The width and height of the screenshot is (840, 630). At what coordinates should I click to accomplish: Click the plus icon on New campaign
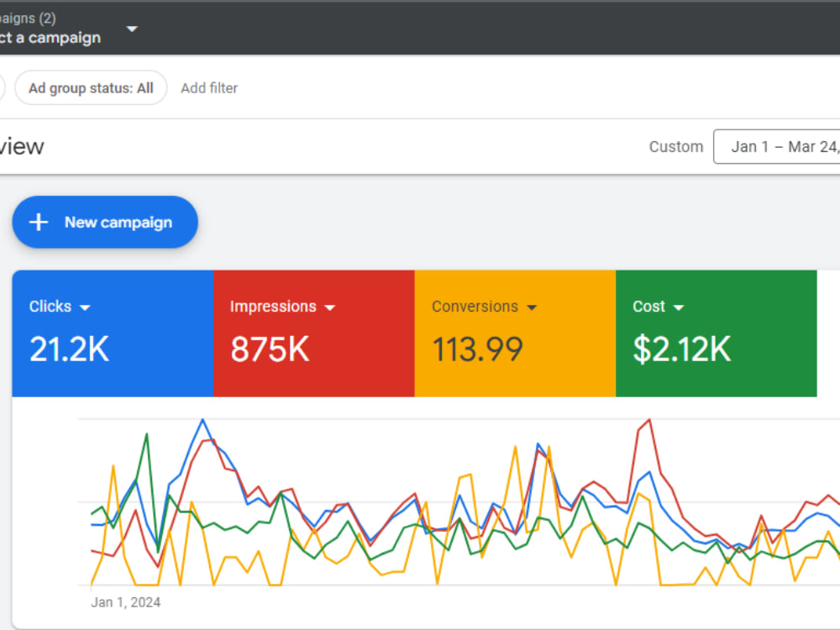pyautogui.click(x=39, y=223)
